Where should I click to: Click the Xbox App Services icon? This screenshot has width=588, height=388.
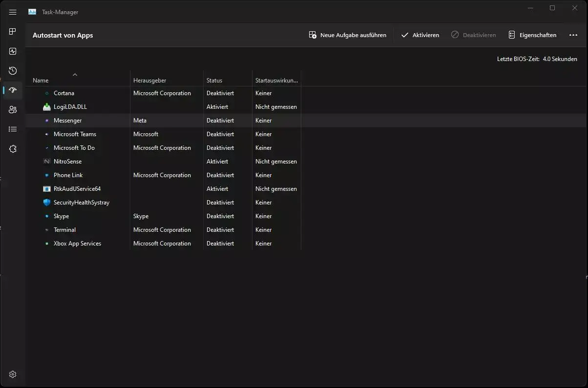tap(47, 244)
